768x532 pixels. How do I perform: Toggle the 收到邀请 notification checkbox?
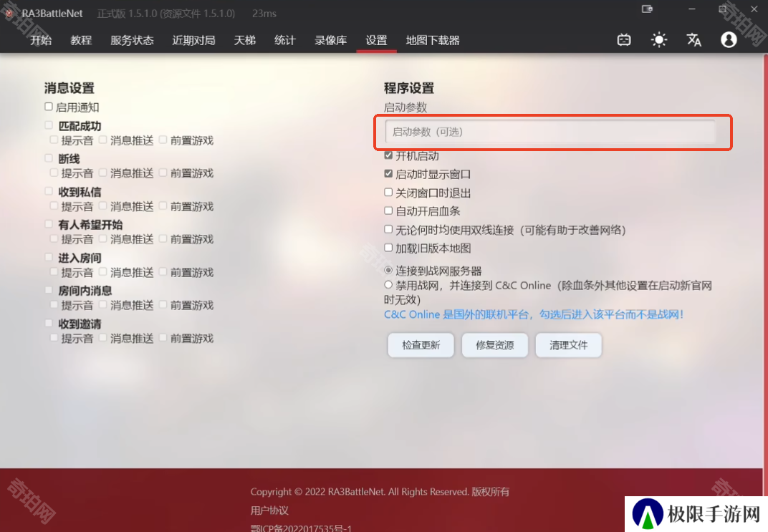pos(49,324)
